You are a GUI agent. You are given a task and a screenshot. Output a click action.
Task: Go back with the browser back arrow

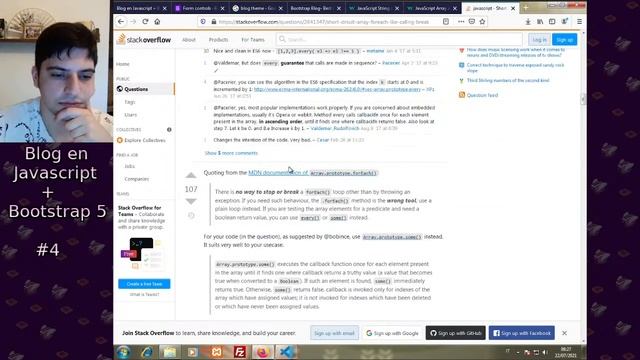click(x=121, y=22)
